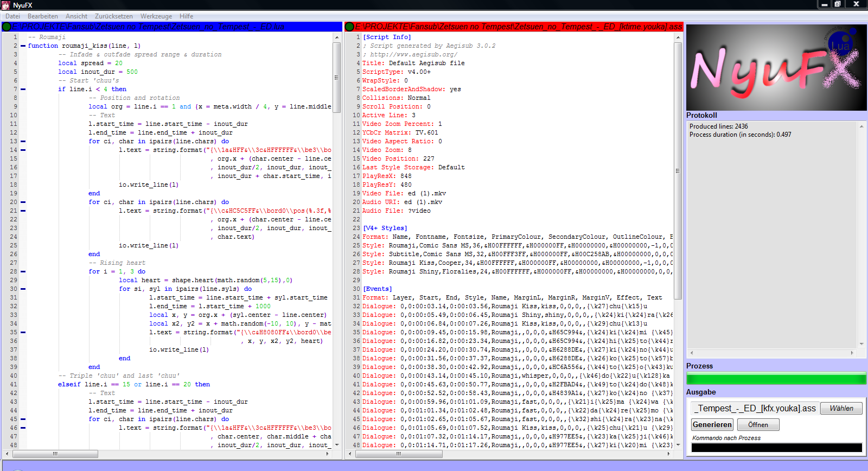Click the down arrow of the ASS editor scrollbar

678,445
